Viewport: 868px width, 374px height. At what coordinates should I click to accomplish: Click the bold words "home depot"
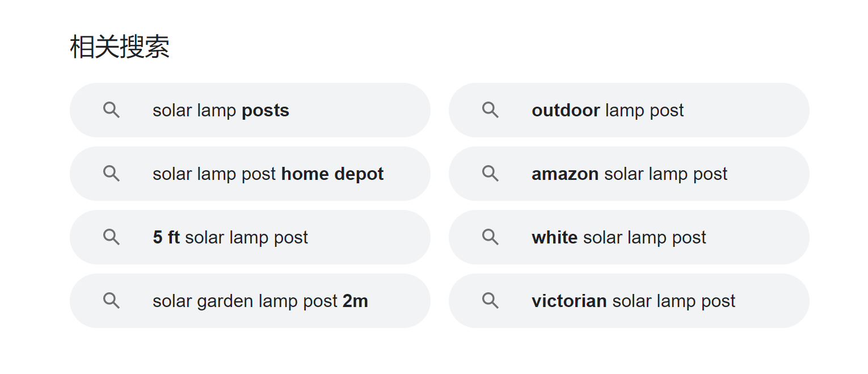(x=332, y=174)
